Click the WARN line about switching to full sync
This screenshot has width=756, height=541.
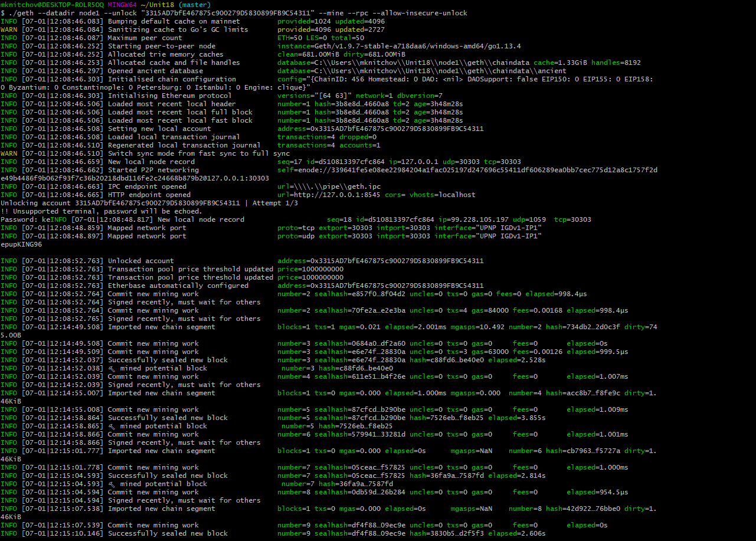pyautogui.click(x=148, y=153)
